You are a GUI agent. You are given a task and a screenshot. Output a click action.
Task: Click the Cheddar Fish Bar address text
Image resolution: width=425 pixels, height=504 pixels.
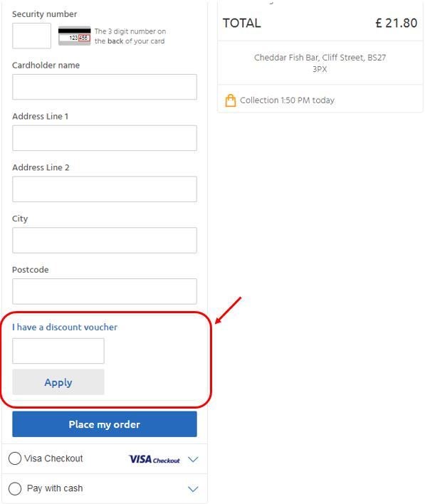[320, 63]
